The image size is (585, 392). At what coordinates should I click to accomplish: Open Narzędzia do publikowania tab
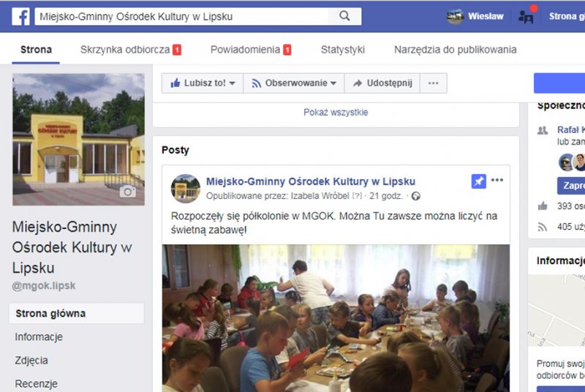coord(455,50)
